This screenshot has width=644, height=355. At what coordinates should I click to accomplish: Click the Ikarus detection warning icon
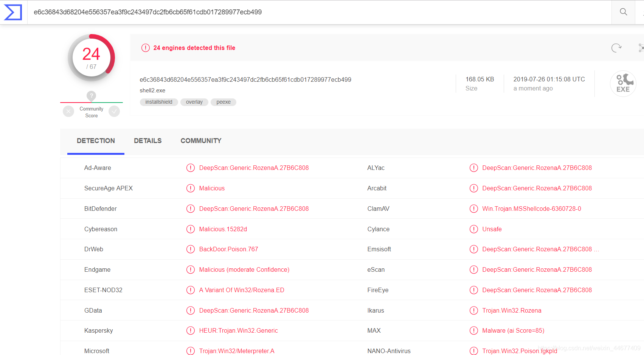click(474, 310)
